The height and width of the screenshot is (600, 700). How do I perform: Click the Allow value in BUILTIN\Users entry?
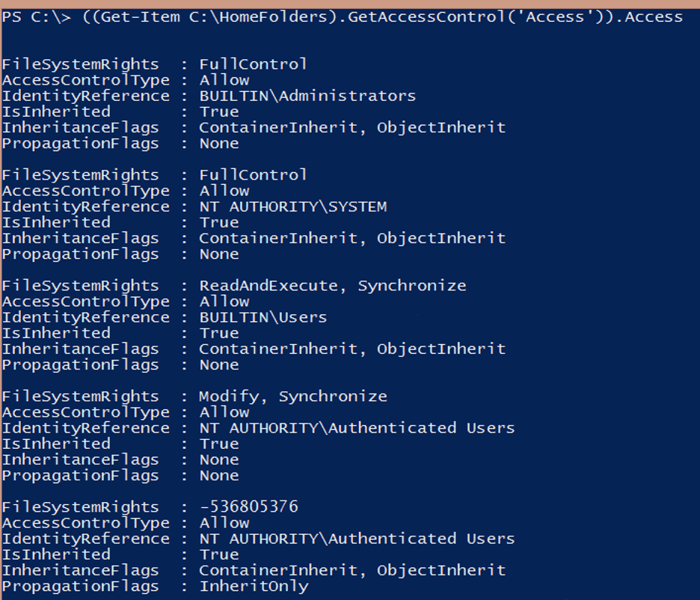pos(224,301)
